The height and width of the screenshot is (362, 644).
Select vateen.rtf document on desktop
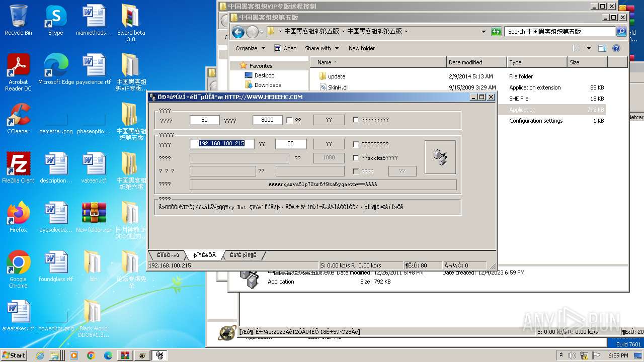click(x=94, y=167)
